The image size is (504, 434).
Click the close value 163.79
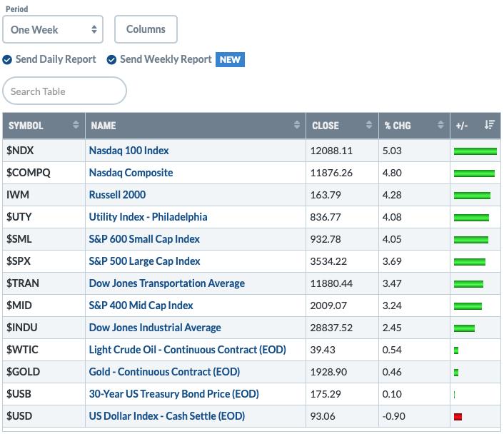coord(326,195)
